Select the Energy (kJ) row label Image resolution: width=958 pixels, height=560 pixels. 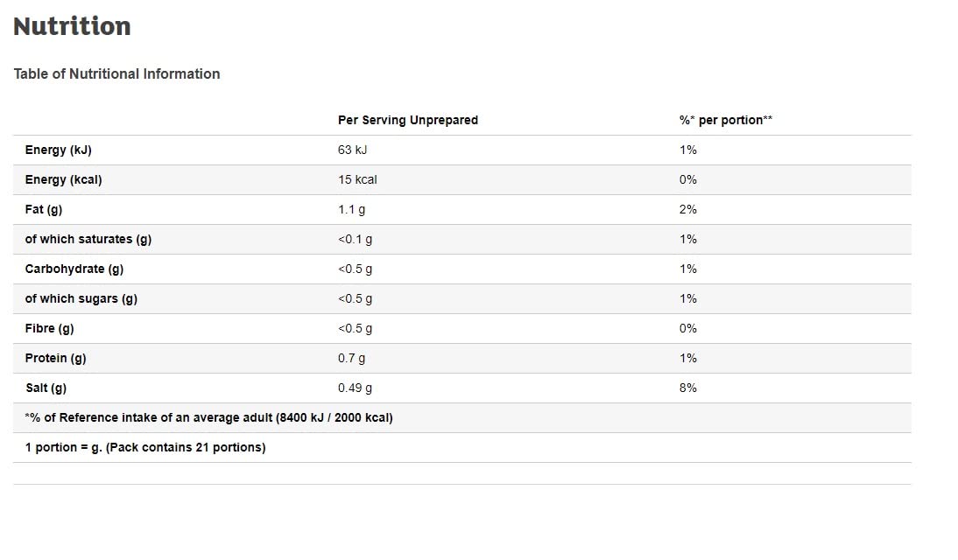pyautogui.click(x=58, y=150)
